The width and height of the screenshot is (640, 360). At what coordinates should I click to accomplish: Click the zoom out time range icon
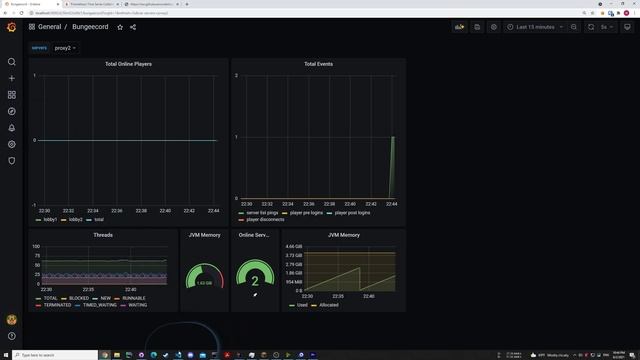coord(573,27)
